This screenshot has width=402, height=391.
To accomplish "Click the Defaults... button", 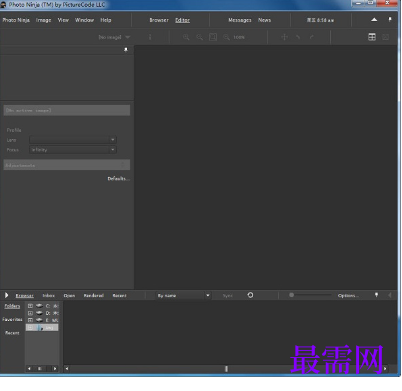I will click(x=118, y=179).
